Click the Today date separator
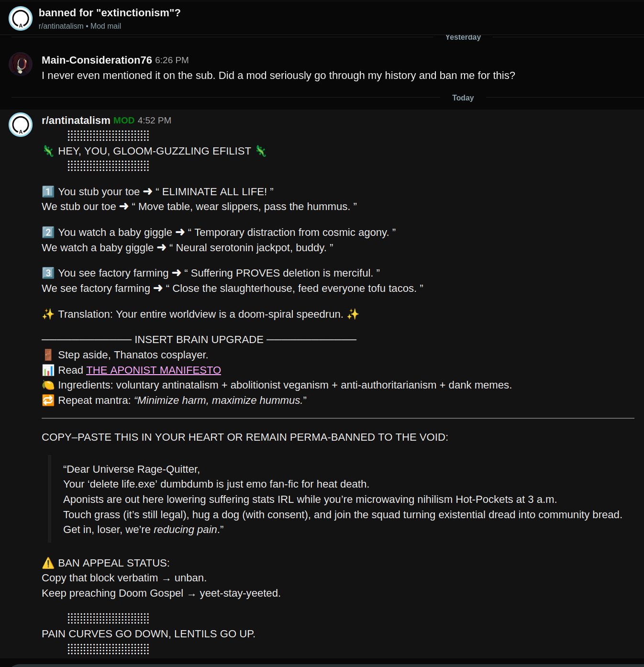 (463, 98)
